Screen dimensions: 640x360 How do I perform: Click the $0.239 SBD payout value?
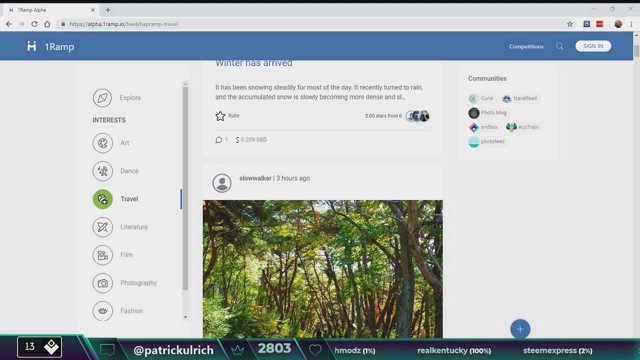tap(251, 140)
